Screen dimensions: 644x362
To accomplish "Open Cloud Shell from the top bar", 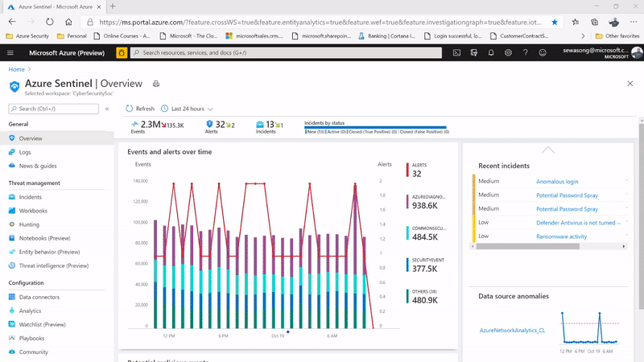I will [x=456, y=53].
